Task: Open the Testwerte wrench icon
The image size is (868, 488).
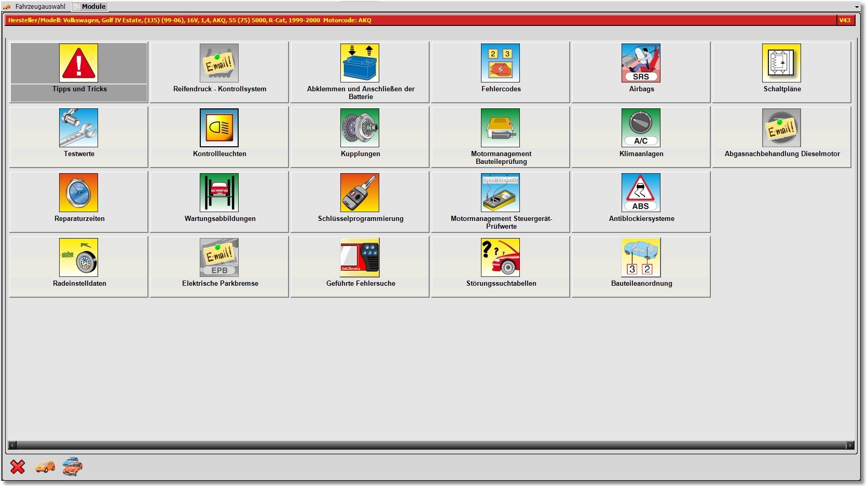Action: (78, 128)
